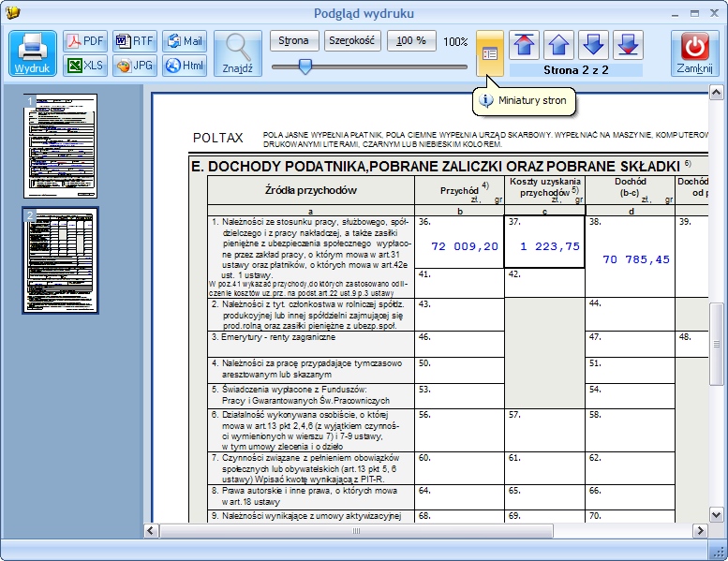728x561 pixels.
Task: Click the Wydruk printer button
Action: (x=32, y=53)
